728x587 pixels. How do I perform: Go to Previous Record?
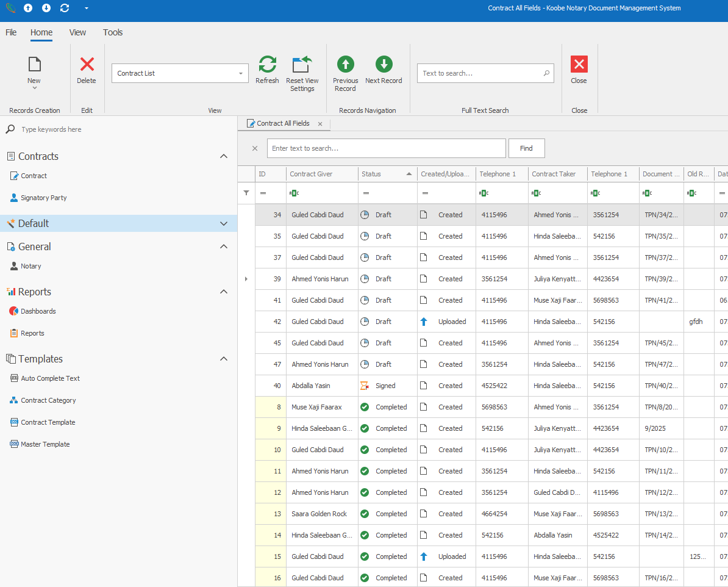346,73
